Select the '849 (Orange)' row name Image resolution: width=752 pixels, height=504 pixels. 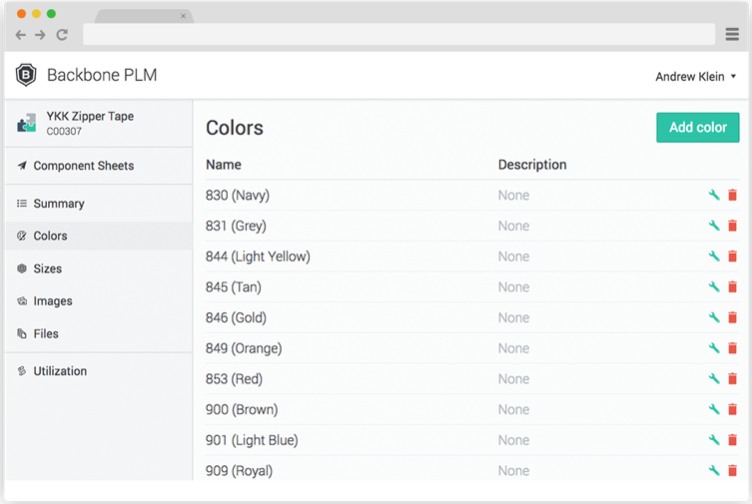[244, 349]
